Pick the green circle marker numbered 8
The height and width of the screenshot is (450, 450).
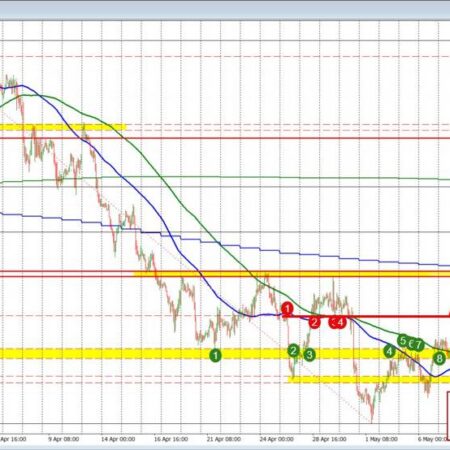coord(439,358)
